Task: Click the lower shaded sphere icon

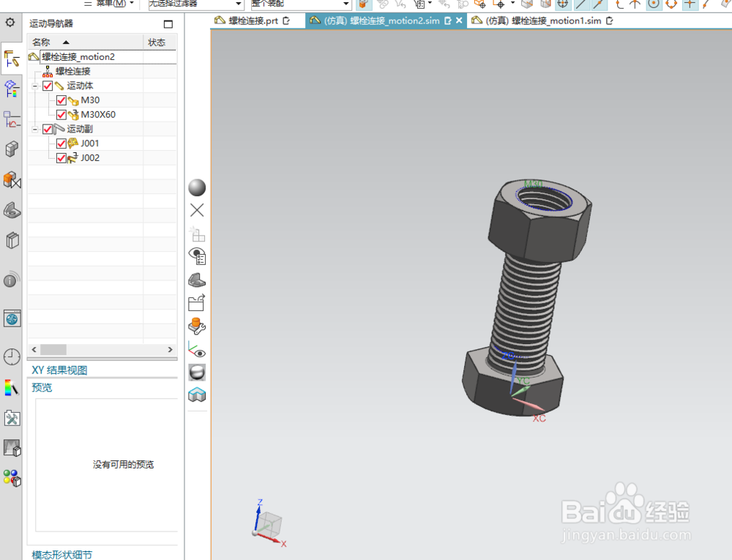Action: click(197, 373)
